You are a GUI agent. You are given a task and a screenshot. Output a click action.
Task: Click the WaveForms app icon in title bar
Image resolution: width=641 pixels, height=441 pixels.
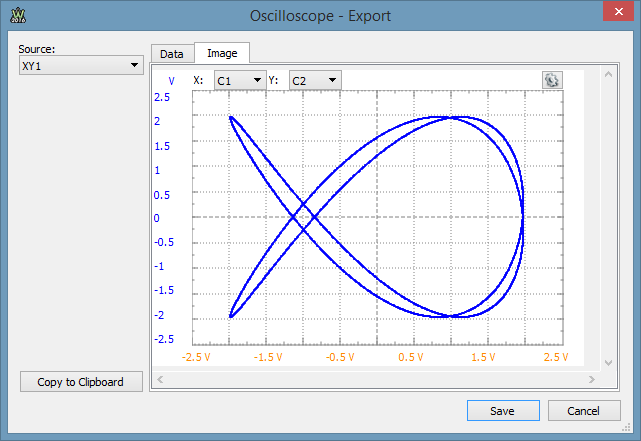tap(18, 16)
